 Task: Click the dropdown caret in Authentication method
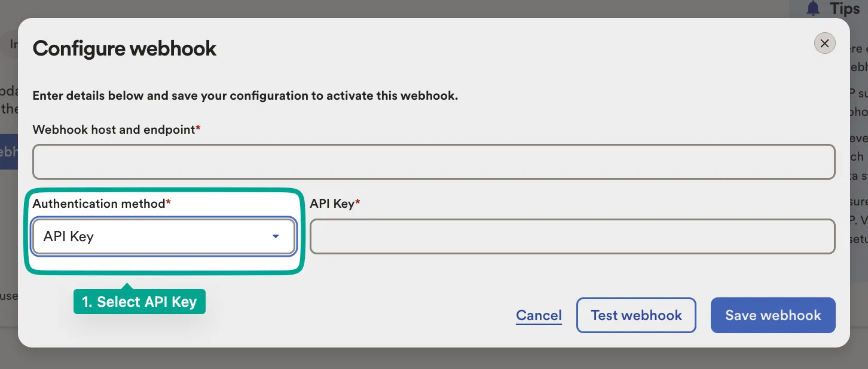[276, 236]
